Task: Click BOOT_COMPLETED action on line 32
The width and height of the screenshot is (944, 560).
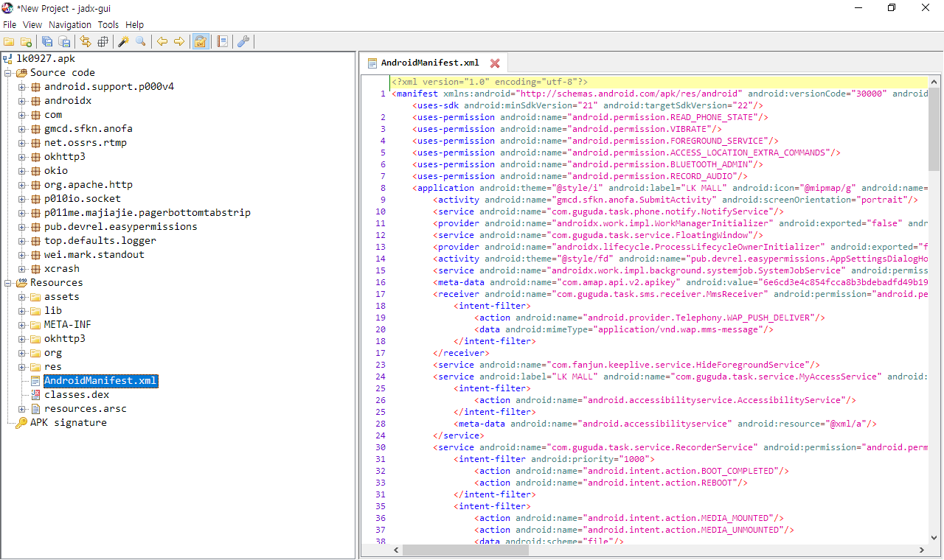Action: coord(738,471)
